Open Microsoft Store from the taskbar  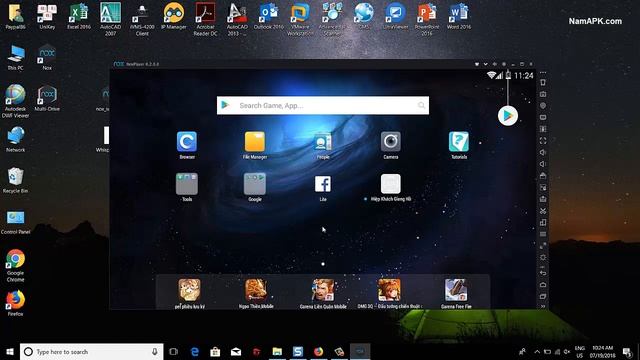(x=215, y=351)
